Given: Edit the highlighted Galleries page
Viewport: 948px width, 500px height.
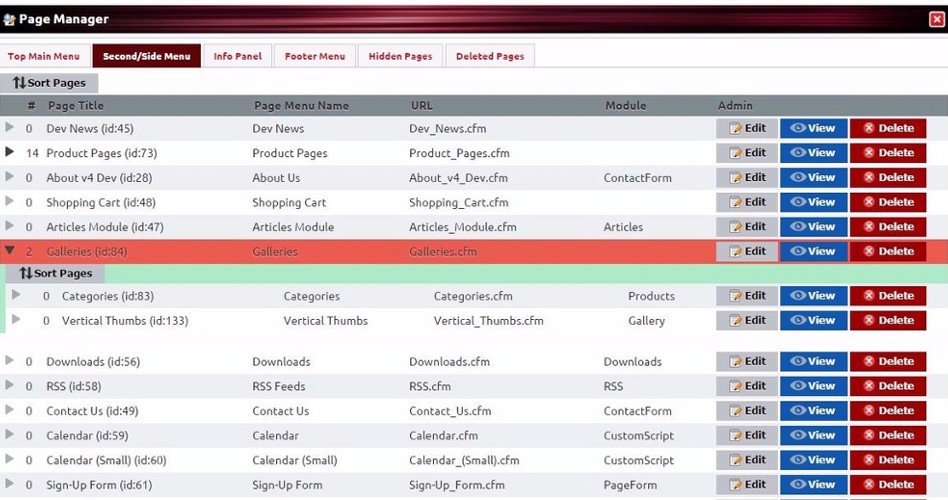Looking at the screenshot, I should pyautogui.click(x=747, y=252).
